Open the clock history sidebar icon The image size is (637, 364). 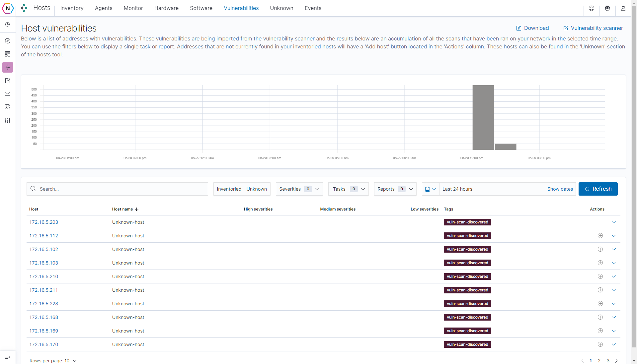tap(8, 25)
